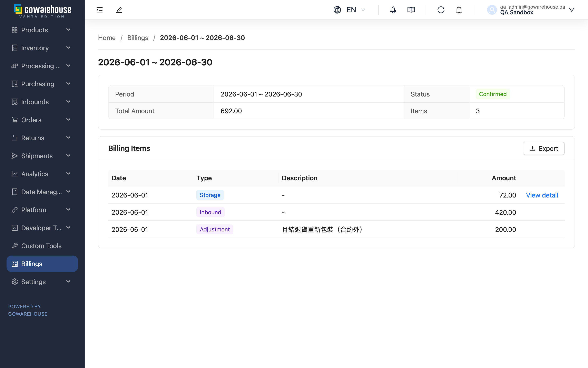Collapse the sidebar using the menu-fold icon
This screenshot has height=368, width=588.
[100, 10]
